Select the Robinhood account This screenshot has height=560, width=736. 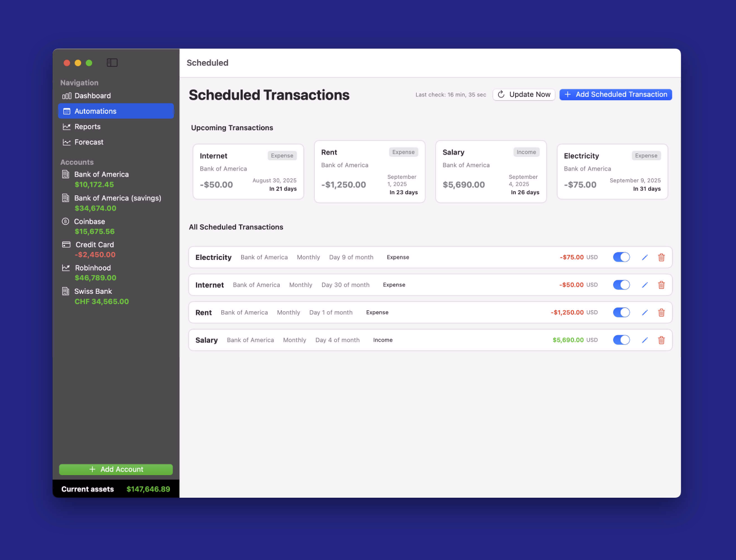(x=115, y=273)
